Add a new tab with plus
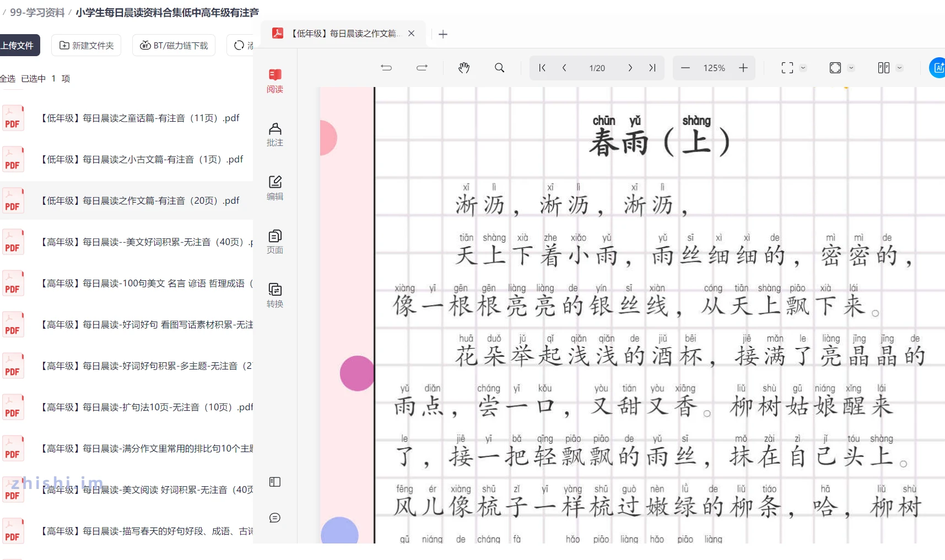 tap(443, 34)
